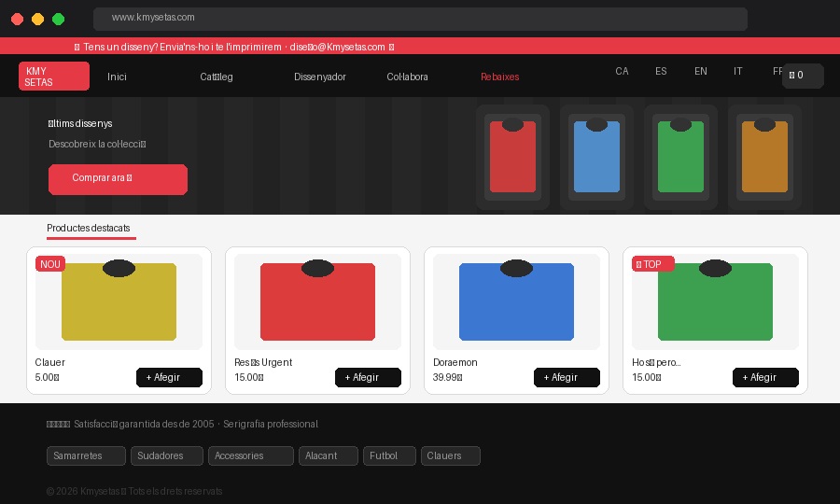
Task: Select the blue t-shirt hero thumbnail
Action: [596, 158]
